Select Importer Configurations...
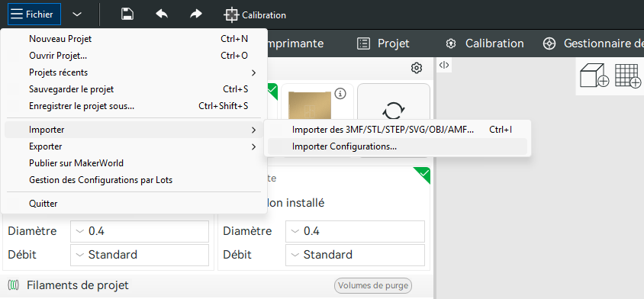 [398, 146]
